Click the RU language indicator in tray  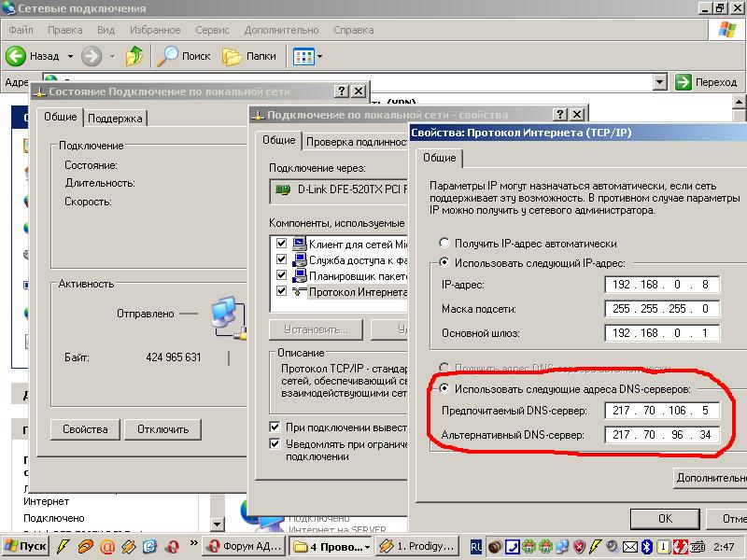[x=476, y=546]
